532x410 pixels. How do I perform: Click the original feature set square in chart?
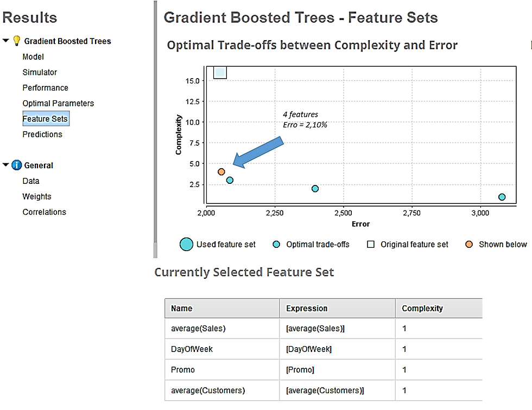coord(220,73)
